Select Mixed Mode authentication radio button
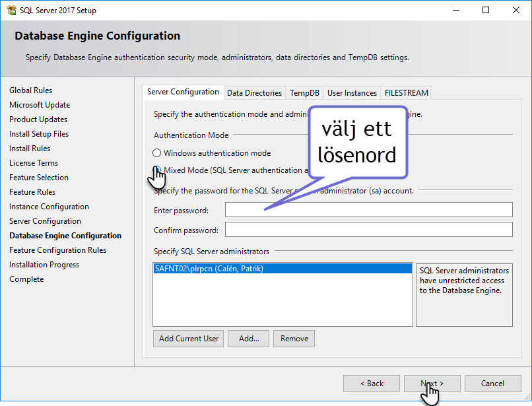This screenshot has width=532, height=406. click(x=156, y=170)
